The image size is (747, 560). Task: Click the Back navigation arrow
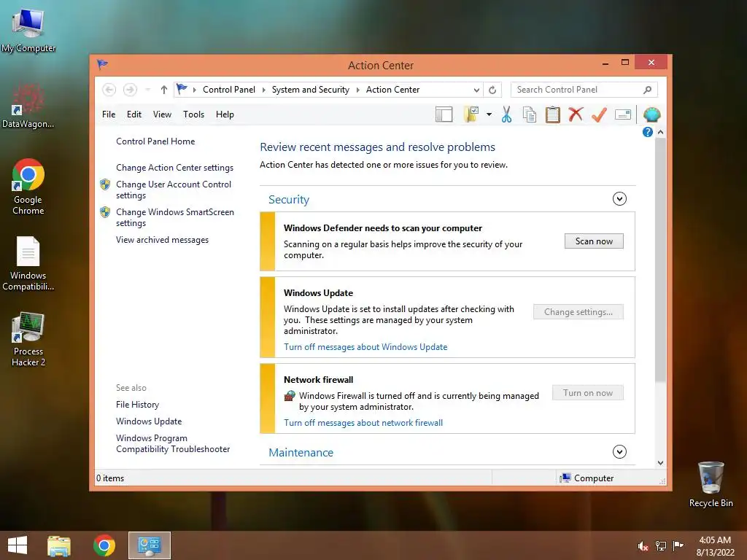click(x=109, y=90)
